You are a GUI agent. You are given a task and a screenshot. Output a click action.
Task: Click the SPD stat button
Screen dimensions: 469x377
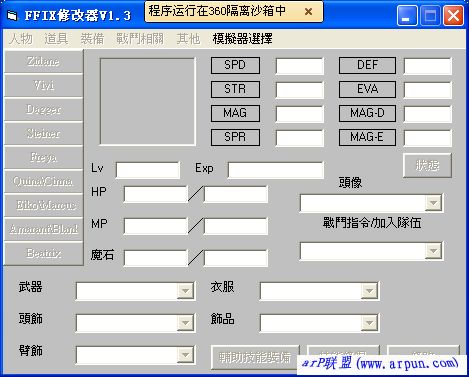pos(235,65)
